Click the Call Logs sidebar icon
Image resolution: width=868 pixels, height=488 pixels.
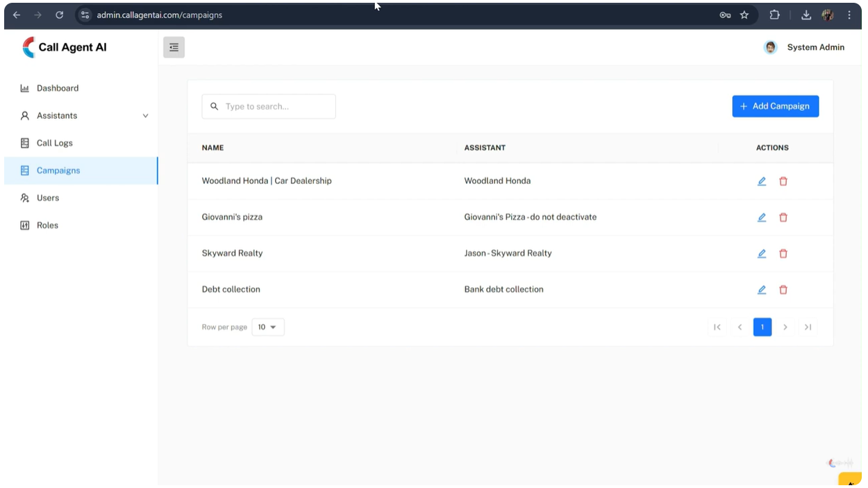point(26,143)
